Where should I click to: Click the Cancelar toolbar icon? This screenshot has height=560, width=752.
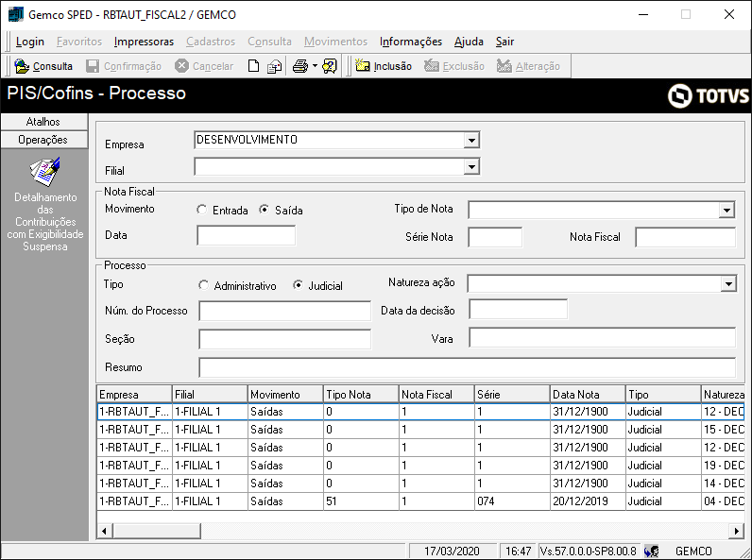tap(181, 66)
